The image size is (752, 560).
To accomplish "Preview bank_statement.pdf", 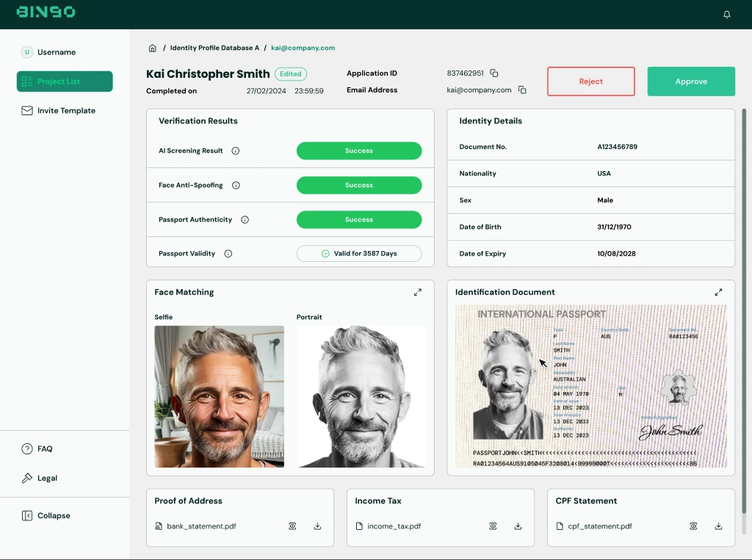I will [292, 526].
